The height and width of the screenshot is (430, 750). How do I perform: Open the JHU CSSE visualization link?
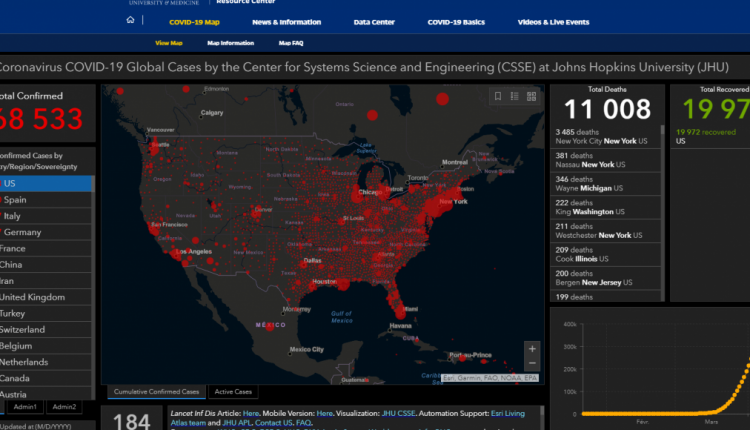[398, 413]
